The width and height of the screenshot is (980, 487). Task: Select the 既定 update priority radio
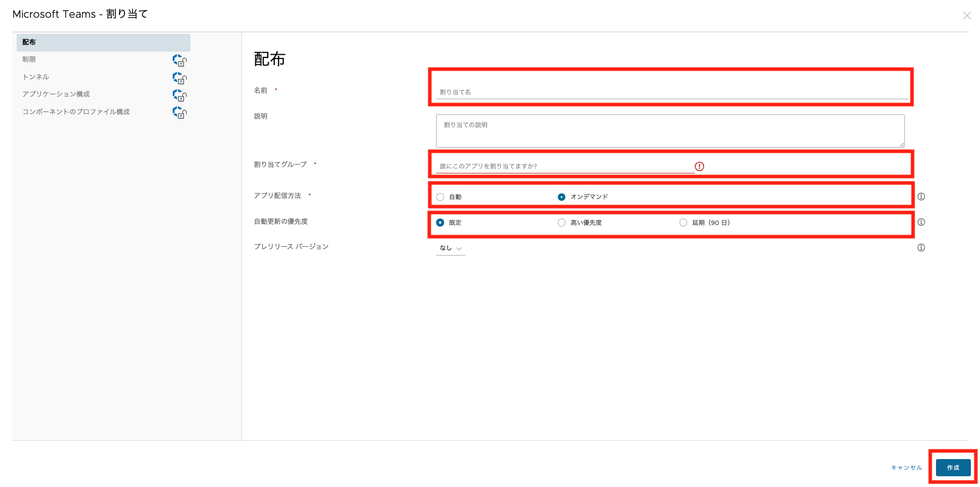[x=440, y=222]
